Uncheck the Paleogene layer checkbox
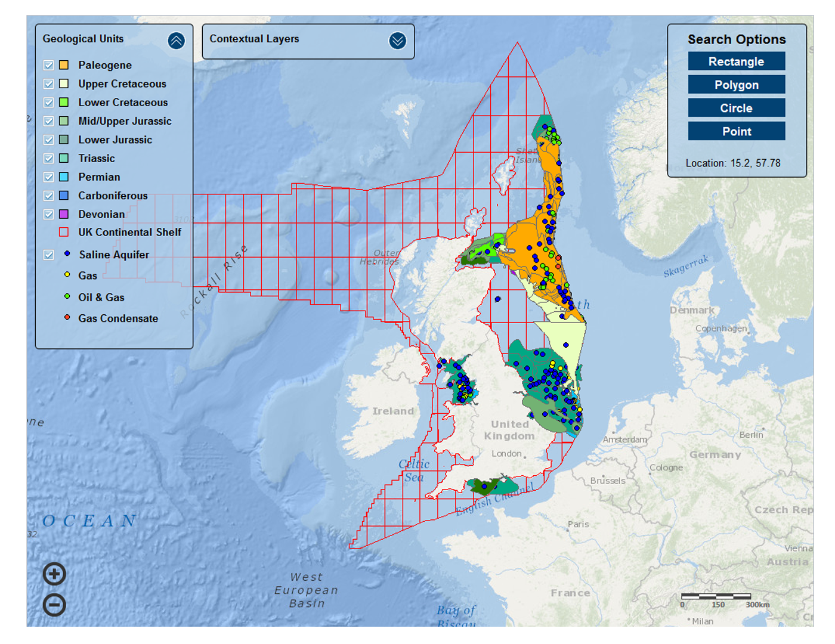835x644 pixels. click(x=49, y=65)
